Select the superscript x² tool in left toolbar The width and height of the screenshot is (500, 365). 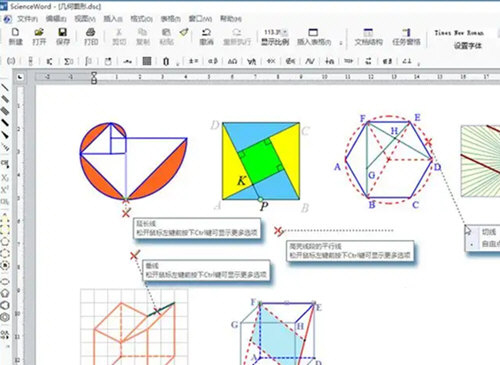pos(5,190)
